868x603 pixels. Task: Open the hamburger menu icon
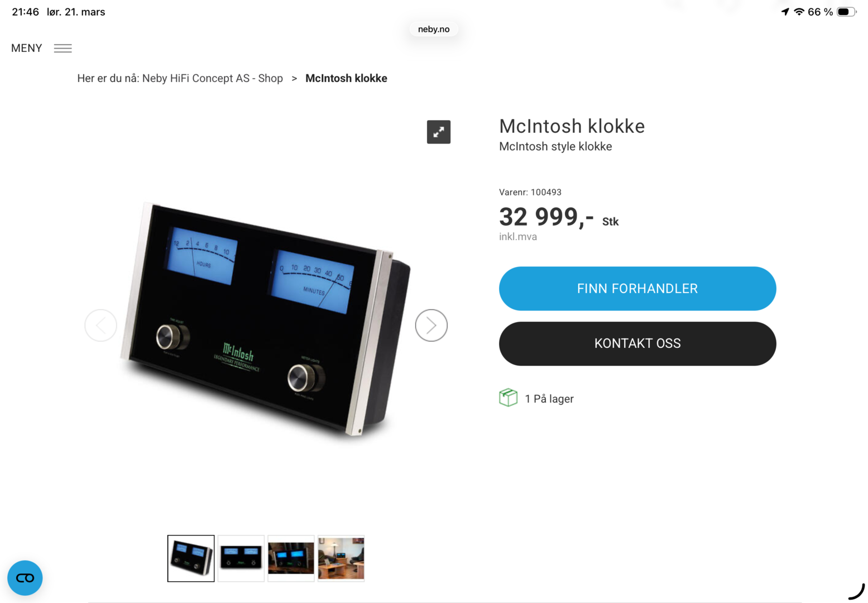(63, 49)
